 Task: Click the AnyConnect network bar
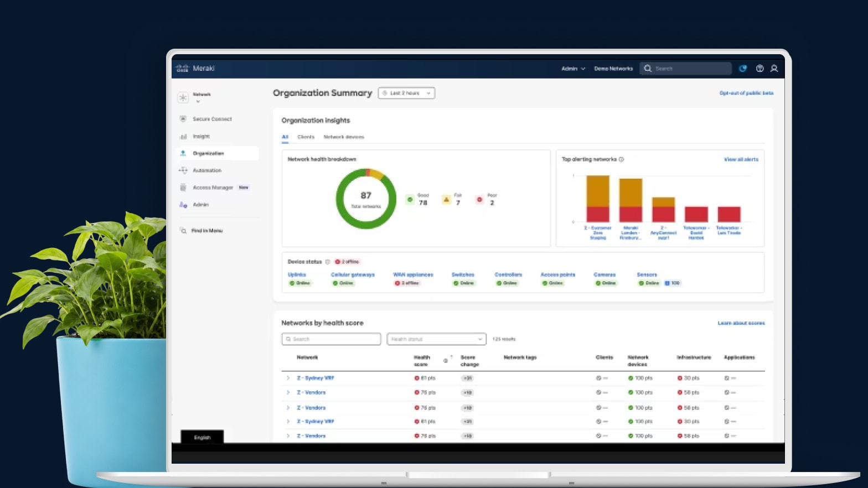[663, 210]
